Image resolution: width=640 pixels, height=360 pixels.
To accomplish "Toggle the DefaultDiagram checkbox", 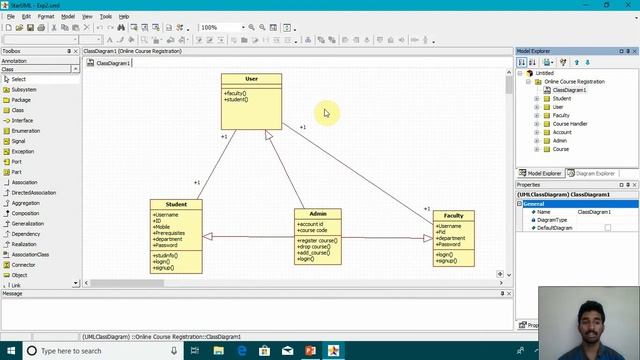I will point(608,228).
